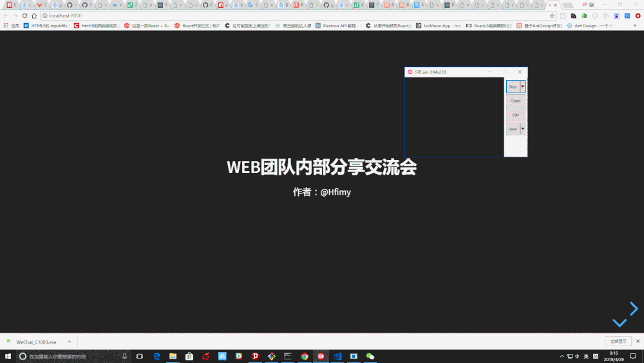
Task: Reload the page with the refresh icon
Action: pyautogui.click(x=25, y=15)
